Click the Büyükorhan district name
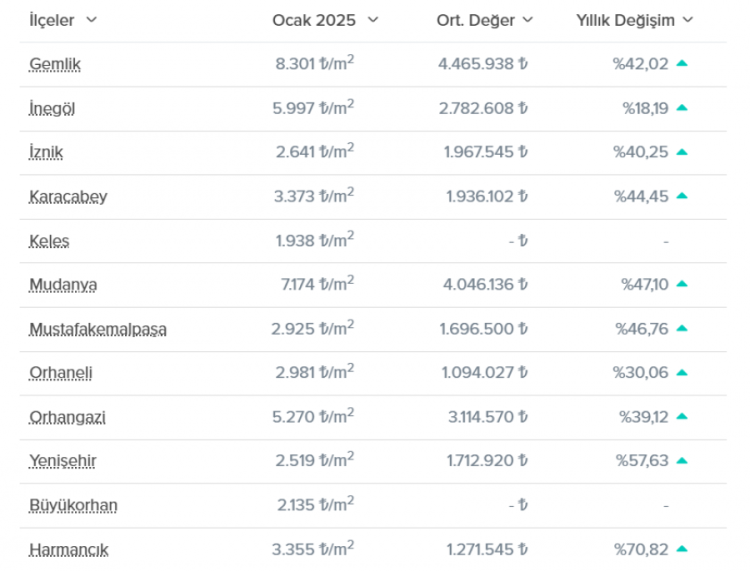The image size is (750, 571). (x=73, y=504)
